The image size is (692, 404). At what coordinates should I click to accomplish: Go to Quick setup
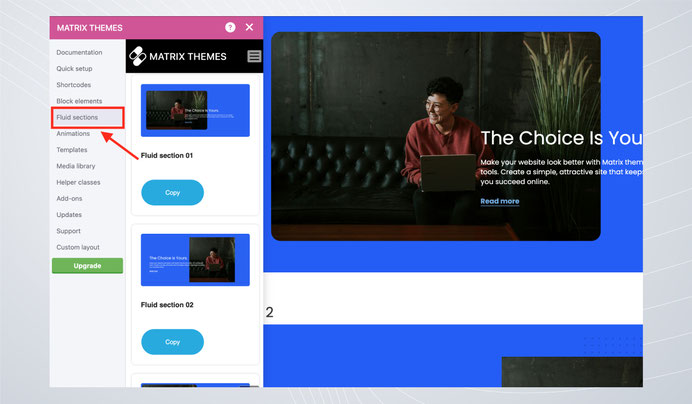point(74,68)
